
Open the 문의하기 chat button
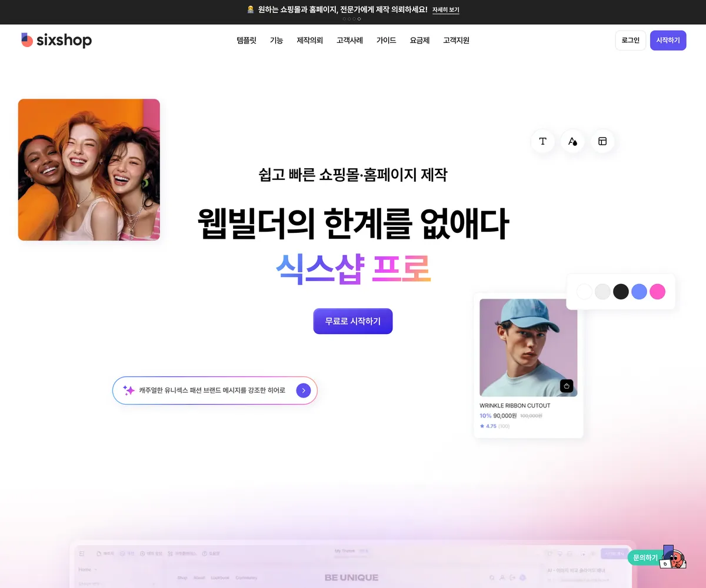(x=645, y=558)
